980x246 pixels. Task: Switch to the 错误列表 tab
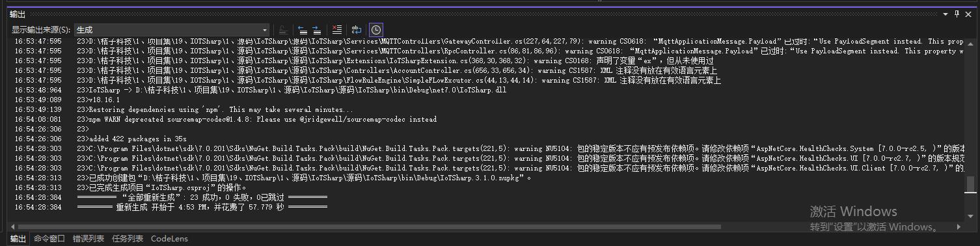click(x=88, y=239)
